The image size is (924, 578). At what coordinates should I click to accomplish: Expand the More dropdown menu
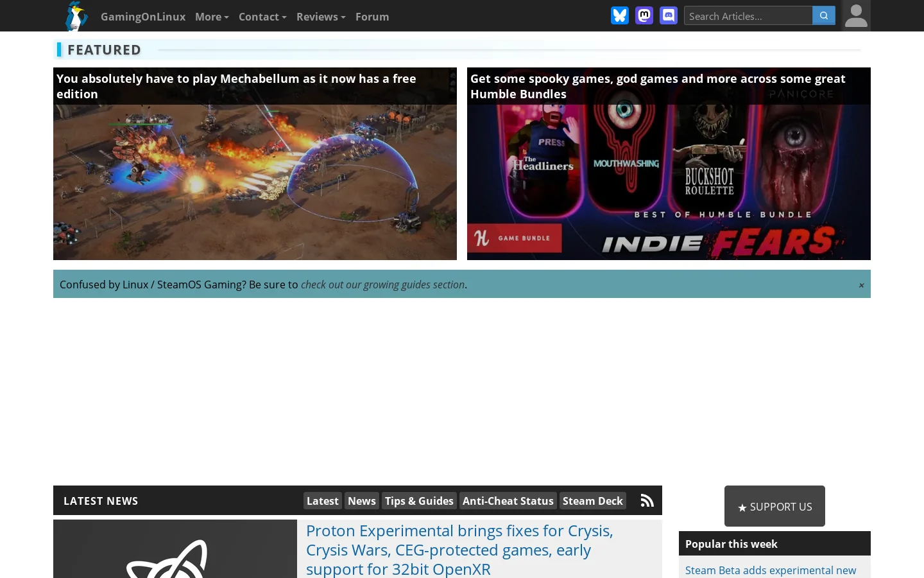(212, 17)
